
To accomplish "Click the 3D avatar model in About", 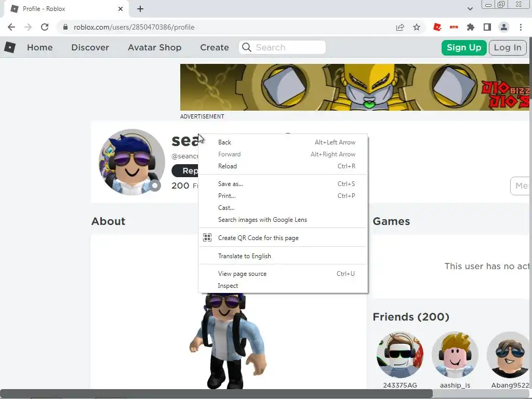I will pyautogui.click(x=228, y=340).
